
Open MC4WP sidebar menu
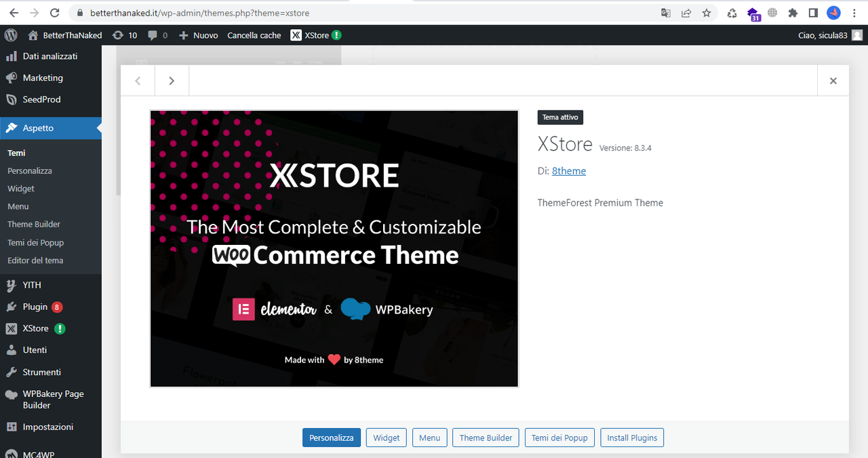click(x=51, y=453)
